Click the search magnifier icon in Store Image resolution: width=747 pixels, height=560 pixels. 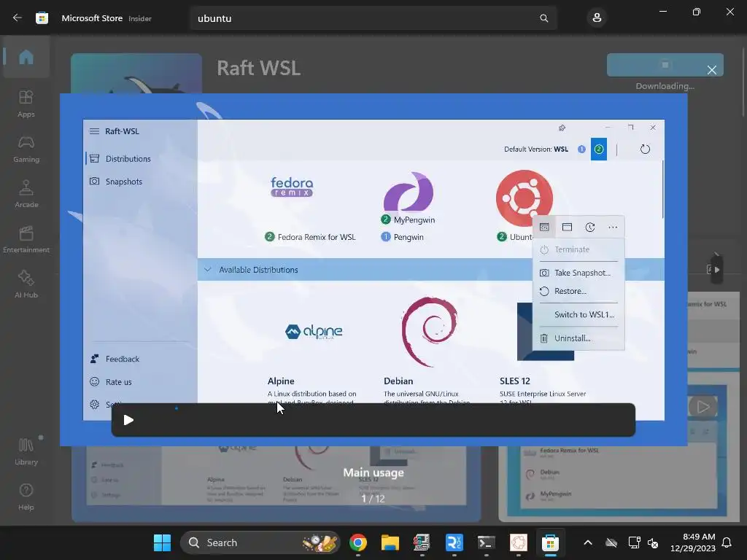tap(544, 18)
